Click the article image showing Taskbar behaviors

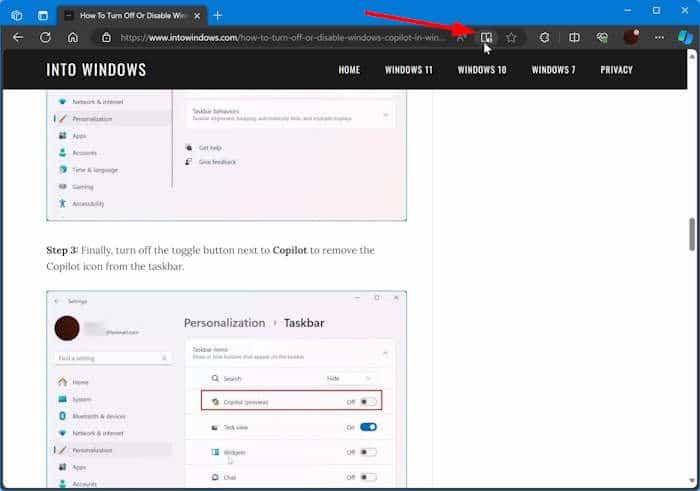tap(226, 155)
